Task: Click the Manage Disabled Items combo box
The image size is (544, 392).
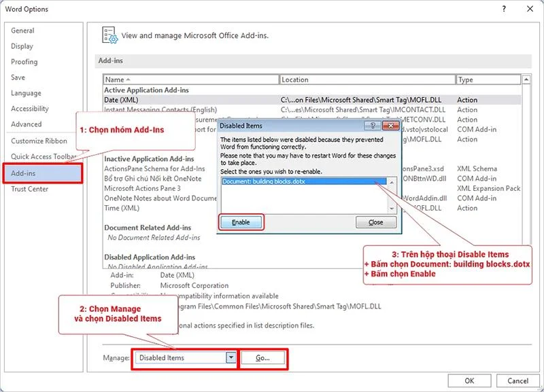Action: (186, 357)
